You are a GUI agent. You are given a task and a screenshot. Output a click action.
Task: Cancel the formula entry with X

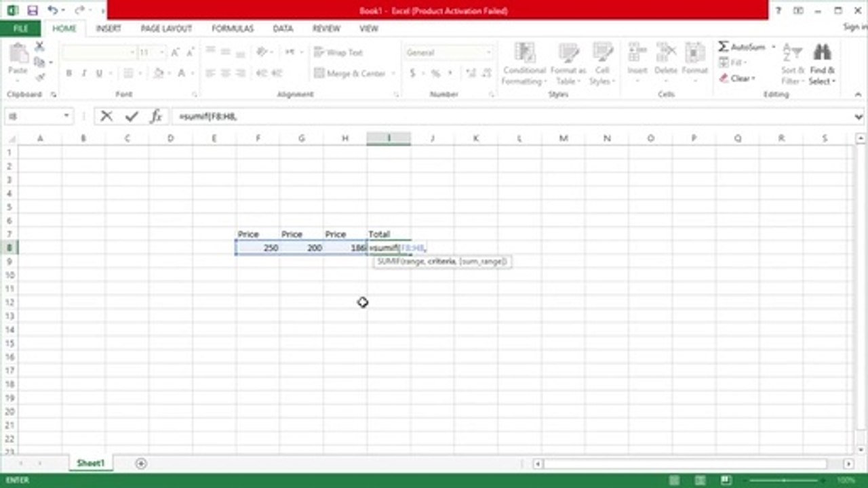(106, 117)
